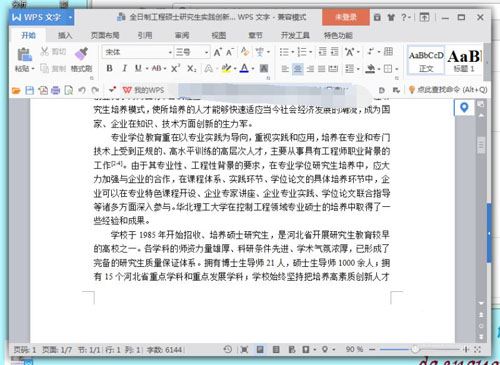The image size is (500, 365).
Task: Switch to the web layout view icon
Action: (x=292, y=349)
